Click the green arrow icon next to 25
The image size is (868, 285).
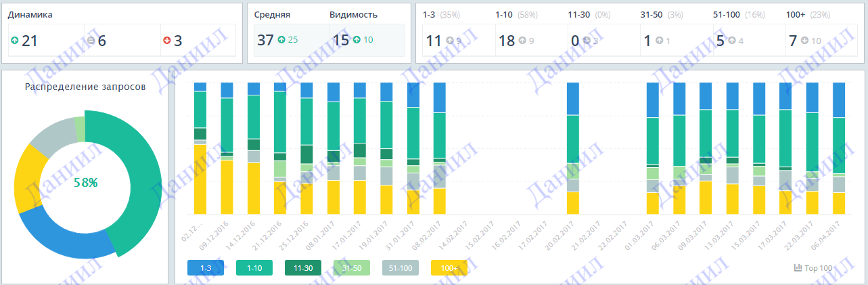pos(281,40)
